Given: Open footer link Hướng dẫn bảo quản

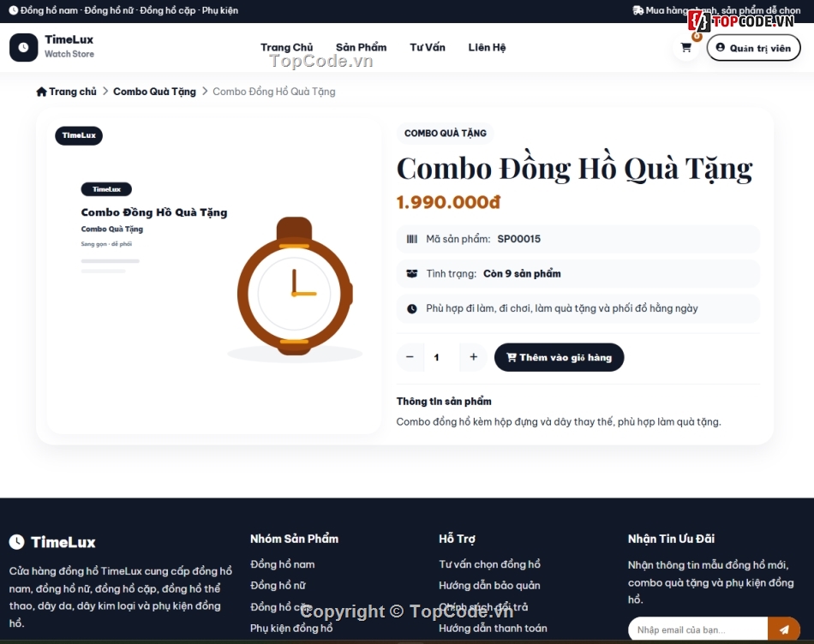Looking at the screenshot, I should 489,586.
